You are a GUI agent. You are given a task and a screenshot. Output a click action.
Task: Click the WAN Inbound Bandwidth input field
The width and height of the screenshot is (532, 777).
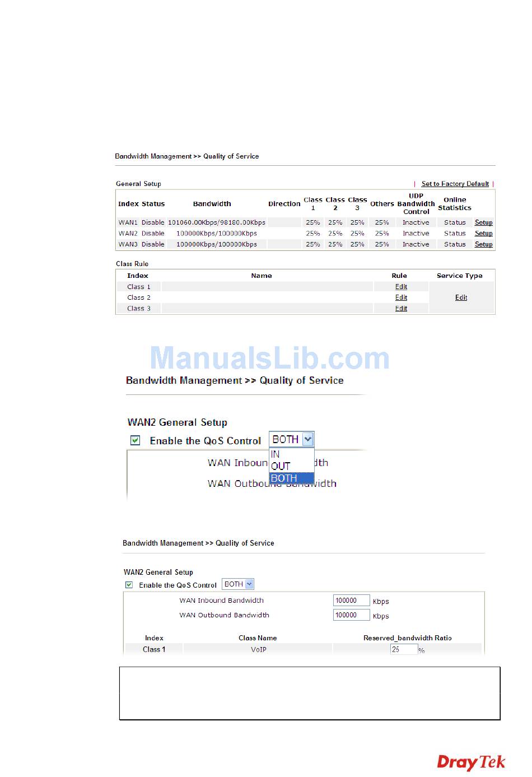click(x=351, y=601)
